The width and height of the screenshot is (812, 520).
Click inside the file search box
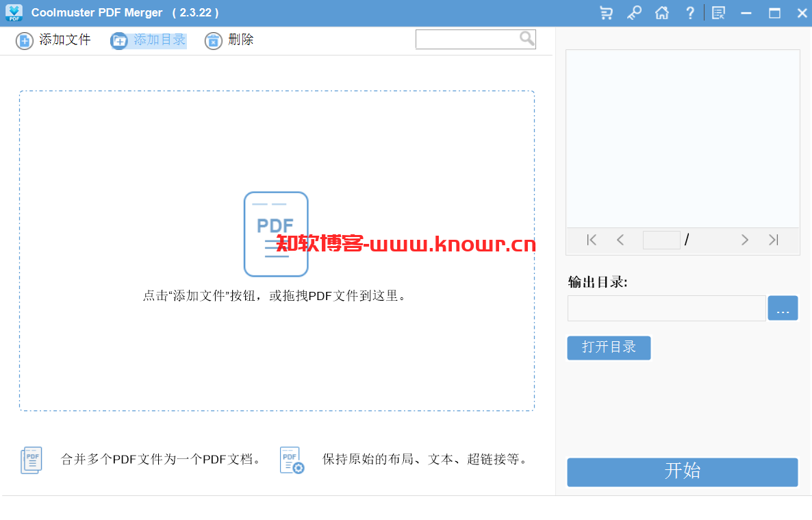pos(467,40)
